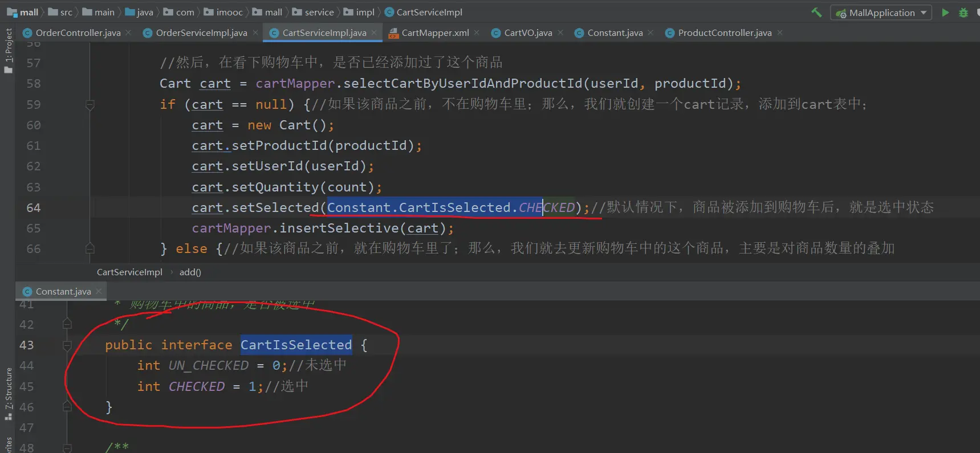Click the green Run button
Image resolution: width=980 pixels, height=453 pixels.
coord(945,13)
